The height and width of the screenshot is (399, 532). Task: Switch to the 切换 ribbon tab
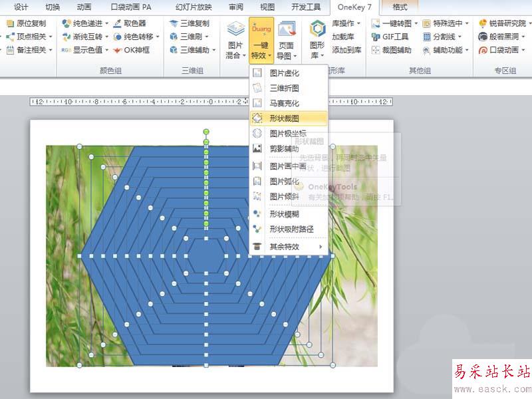click(53, 7)
